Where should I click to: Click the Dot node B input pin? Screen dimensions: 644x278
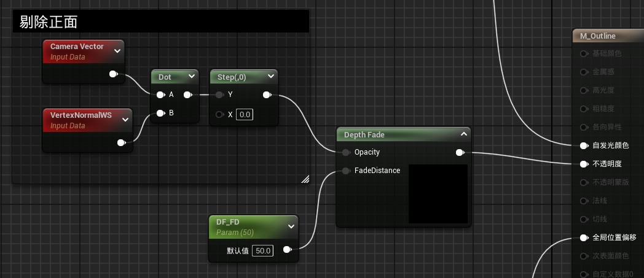pyautogui.click(x=160, y=113)
